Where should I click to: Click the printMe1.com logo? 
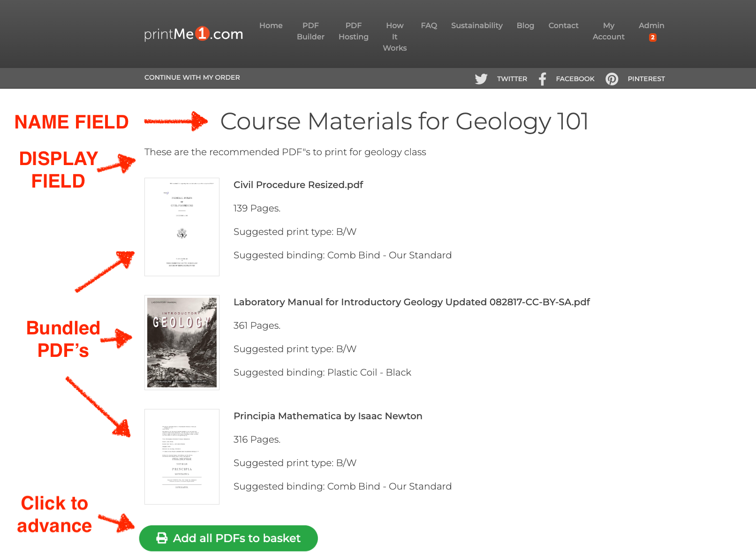[193, 34]
